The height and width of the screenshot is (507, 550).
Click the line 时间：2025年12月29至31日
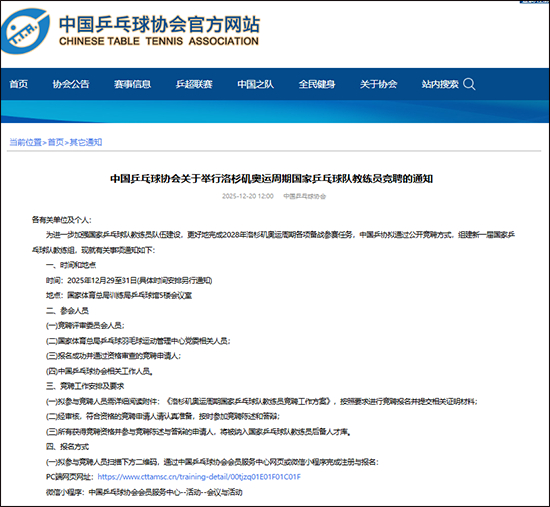tap(129, 280)
